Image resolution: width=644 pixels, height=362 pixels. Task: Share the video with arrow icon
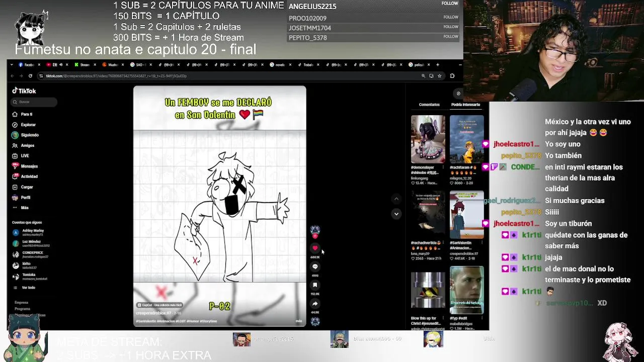click(315, 304)
